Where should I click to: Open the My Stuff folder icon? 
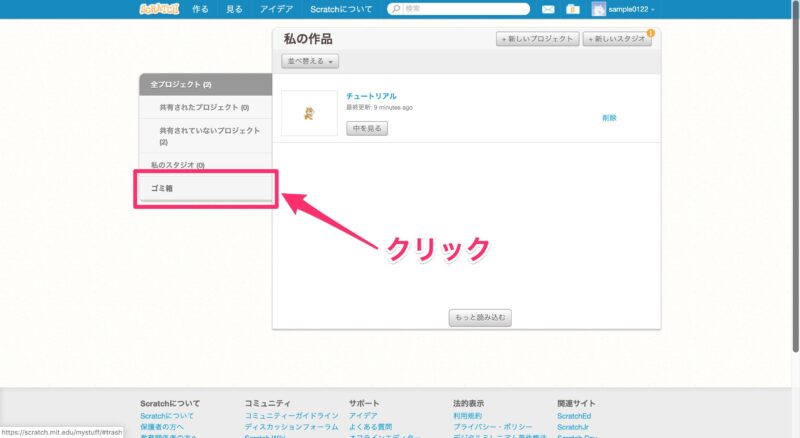(x=572, y=9)
